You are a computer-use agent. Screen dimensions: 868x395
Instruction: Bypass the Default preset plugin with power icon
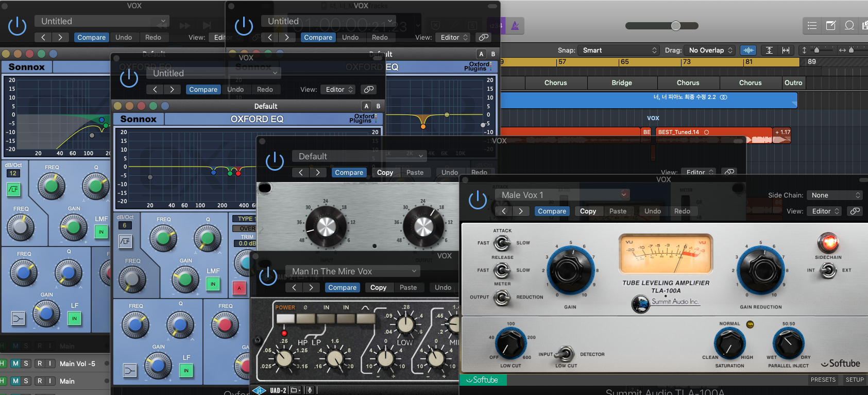coord(275,161)
